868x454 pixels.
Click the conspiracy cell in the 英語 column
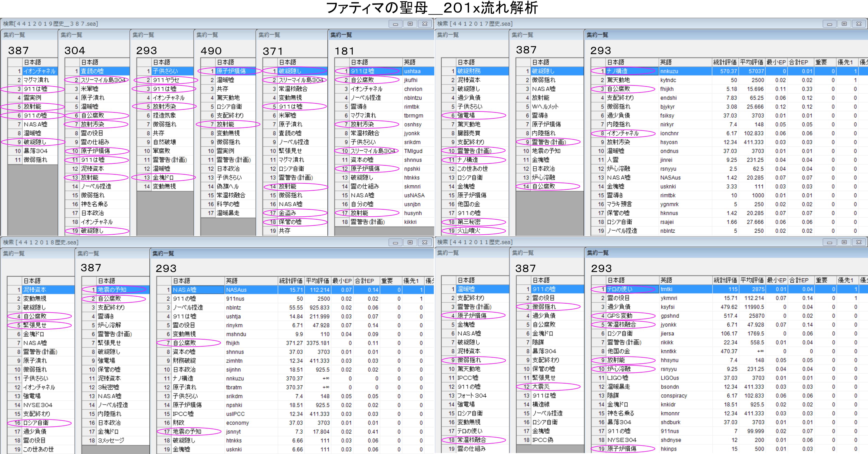(674, 396)
